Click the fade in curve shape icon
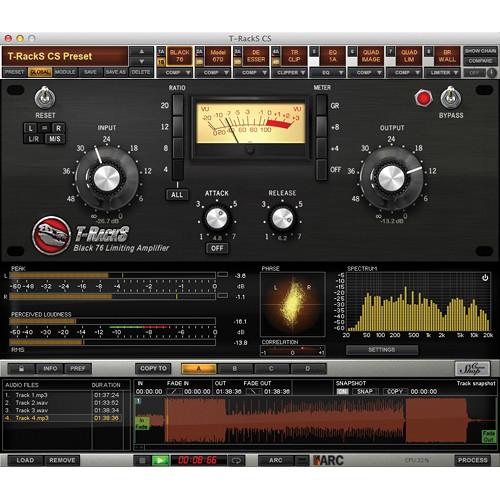 (174, 391)
